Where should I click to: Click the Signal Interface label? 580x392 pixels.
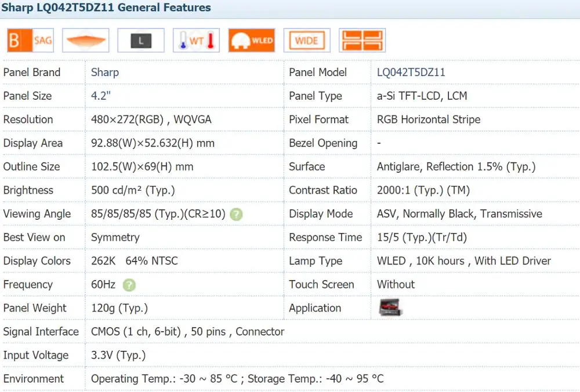[x=41, y=332]
